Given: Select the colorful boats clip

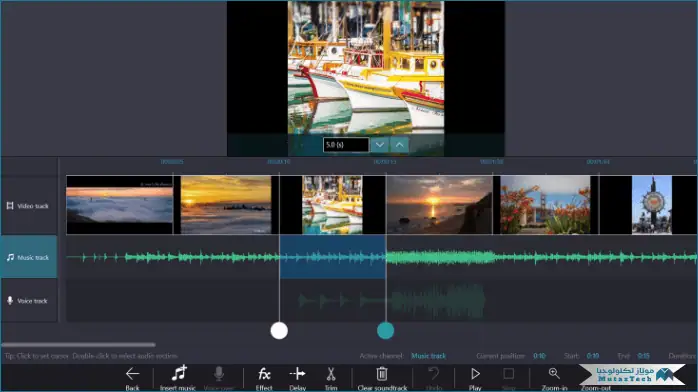Looking at the screenshot, I should [332, 205].
